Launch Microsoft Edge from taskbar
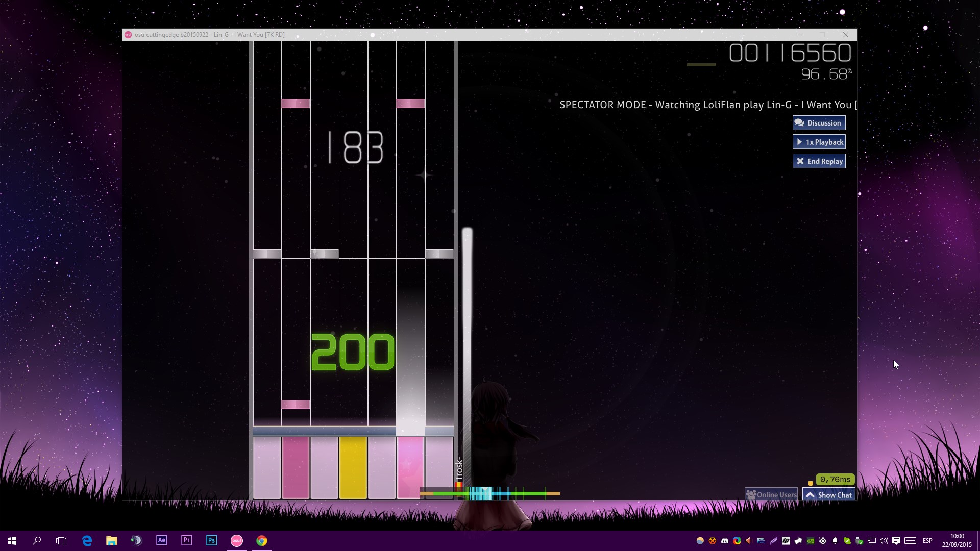The image size is (980, 551). [x=87, y=540]
